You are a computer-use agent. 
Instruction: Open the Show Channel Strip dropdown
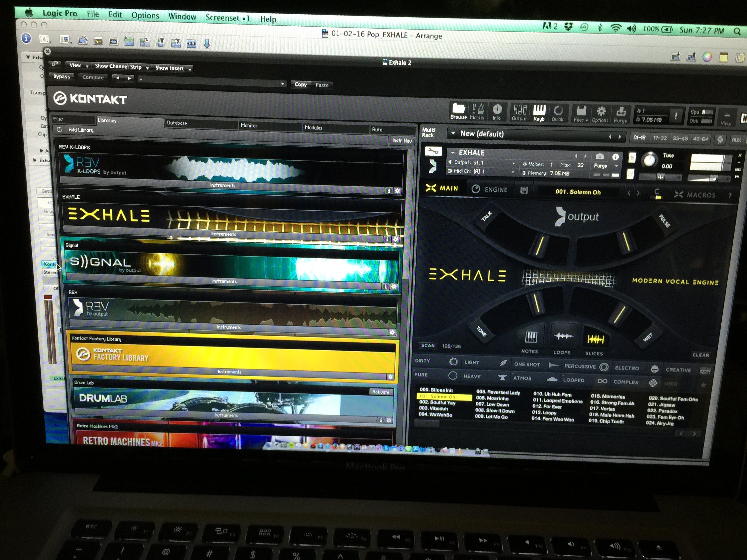point(122,67)
